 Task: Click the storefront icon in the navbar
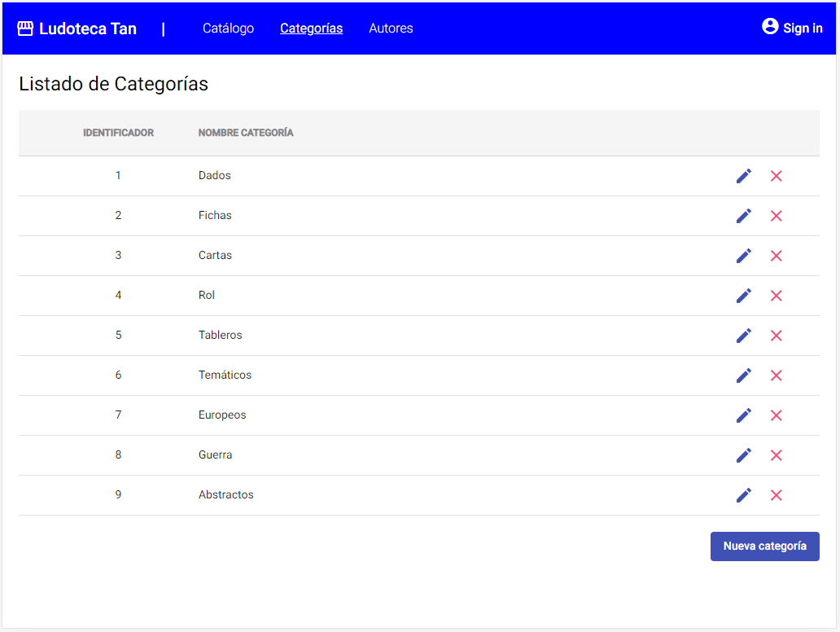tap(25, 27)
